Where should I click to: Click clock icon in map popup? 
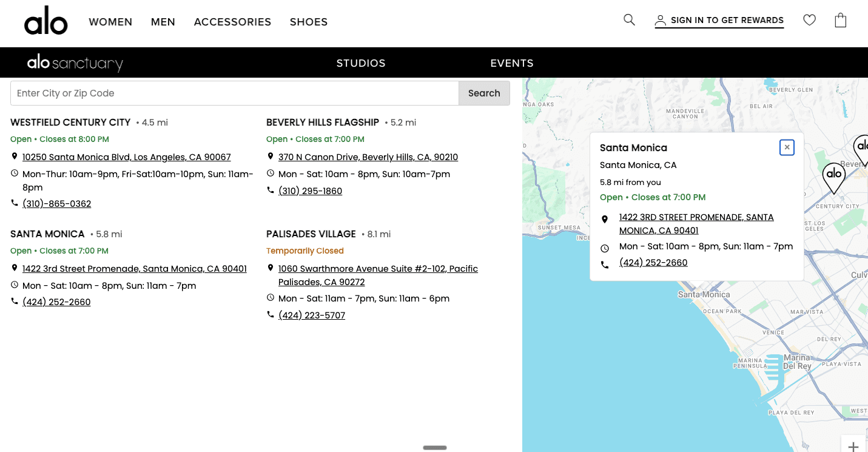(605, 248)
